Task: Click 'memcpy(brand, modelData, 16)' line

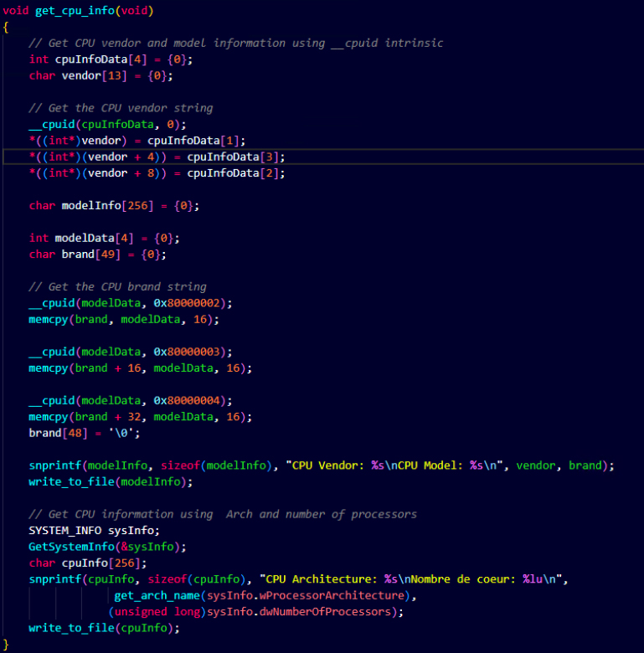Action: click(124, 320)
